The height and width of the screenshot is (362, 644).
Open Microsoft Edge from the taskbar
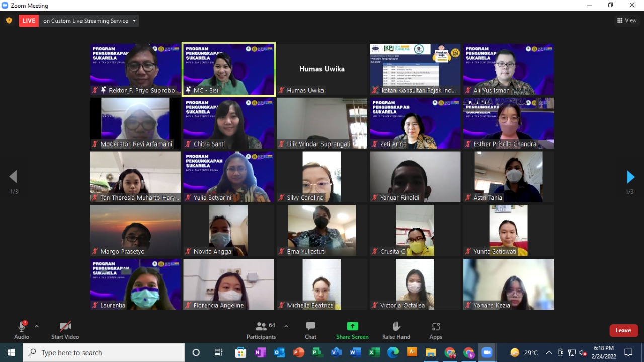click(393, 352)
